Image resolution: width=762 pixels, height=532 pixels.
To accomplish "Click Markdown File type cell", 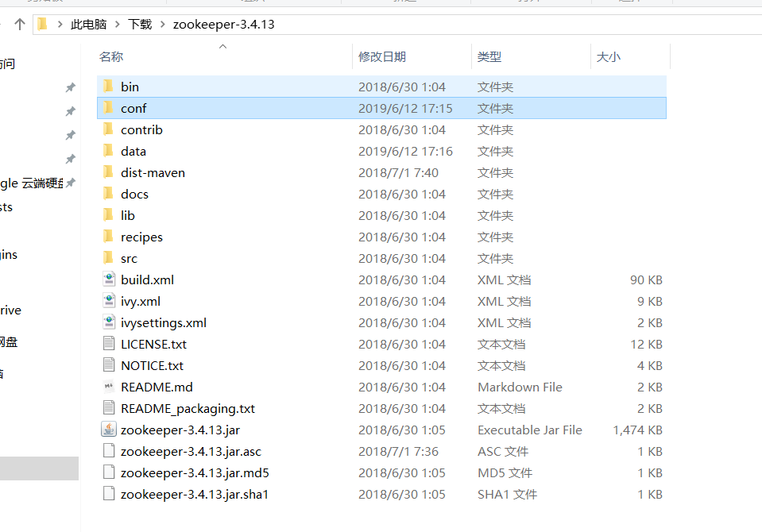I will point(520,387).
